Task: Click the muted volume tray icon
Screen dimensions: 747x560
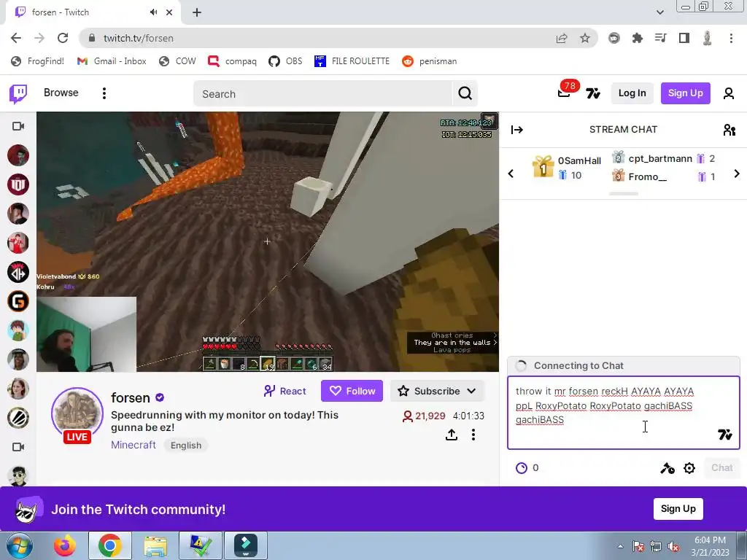Action: (x=673, y=546)
